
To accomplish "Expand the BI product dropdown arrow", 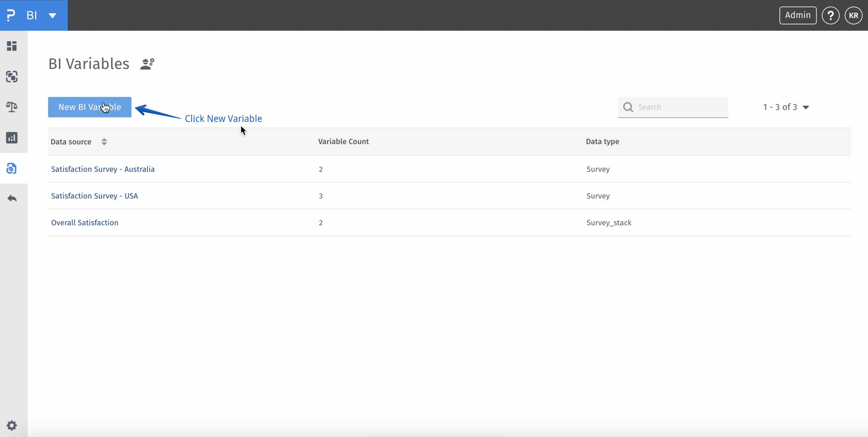I will tap(53, 15).
